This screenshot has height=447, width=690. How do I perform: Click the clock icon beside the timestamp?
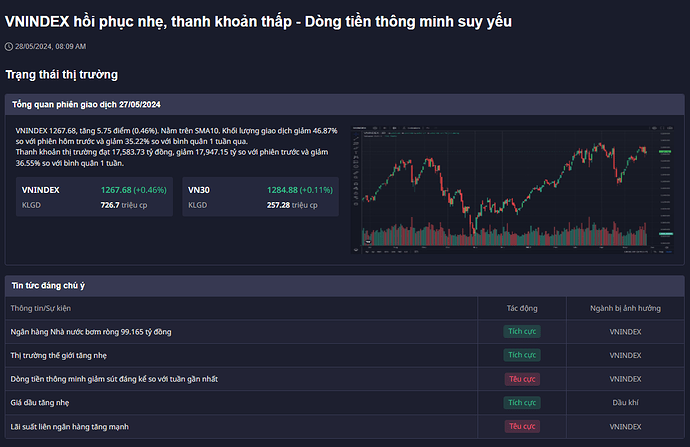click(x=9, y=46)
